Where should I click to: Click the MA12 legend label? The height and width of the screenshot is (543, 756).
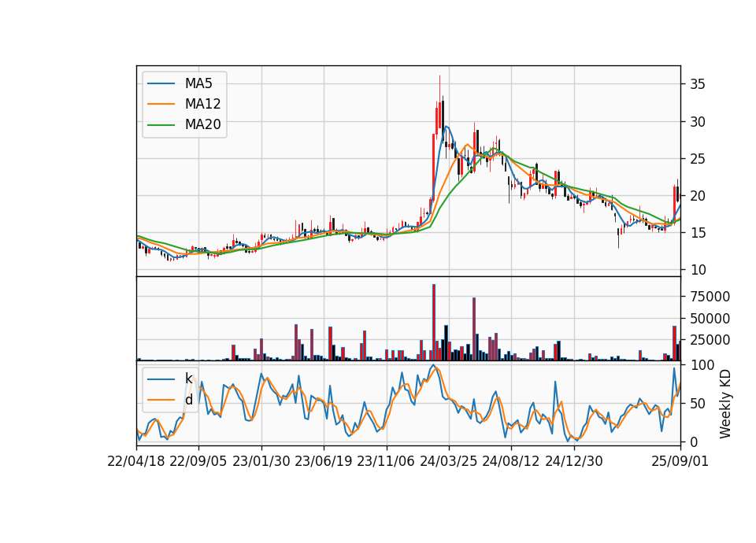(202, 104)
